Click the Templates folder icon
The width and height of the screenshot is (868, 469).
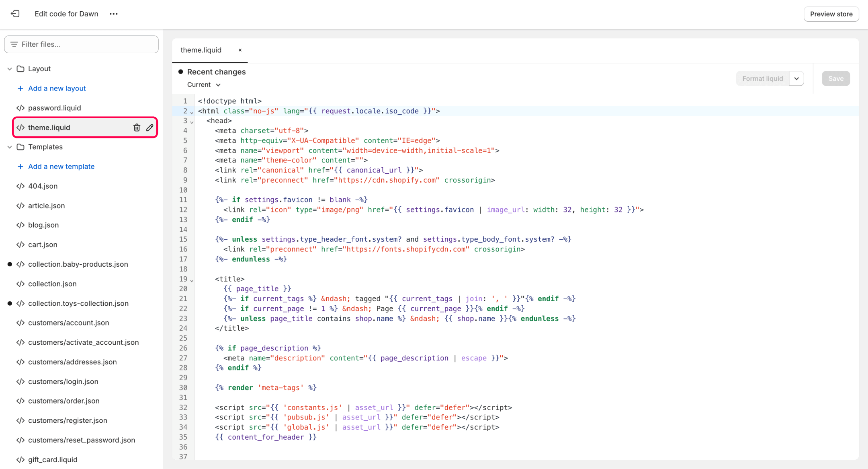[20, 147]
